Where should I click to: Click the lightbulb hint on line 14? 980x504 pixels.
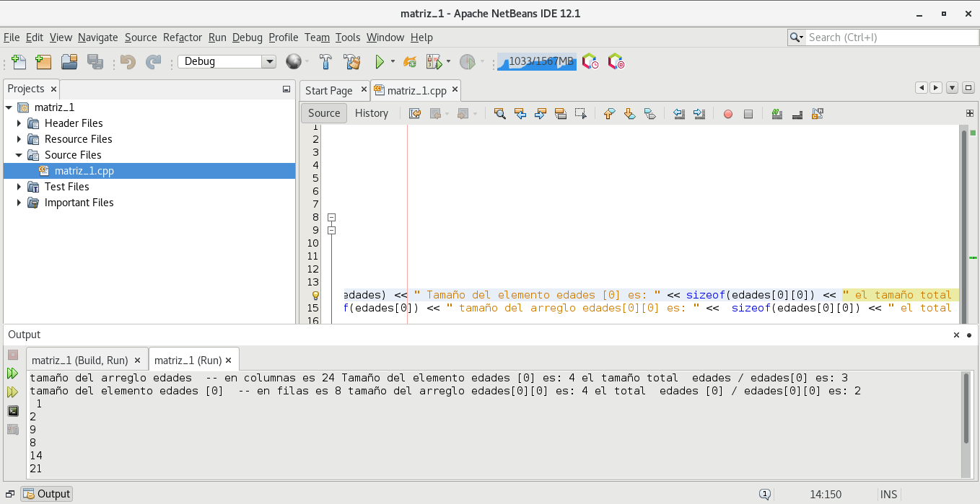pos(315,295)
